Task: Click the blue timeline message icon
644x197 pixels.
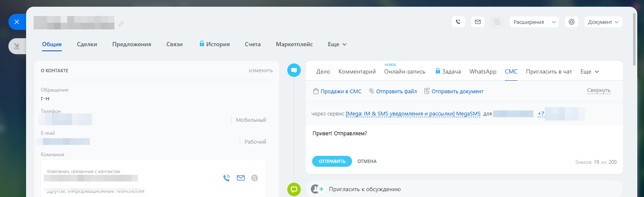Action: pyautogui.click(x=294, y=70)
